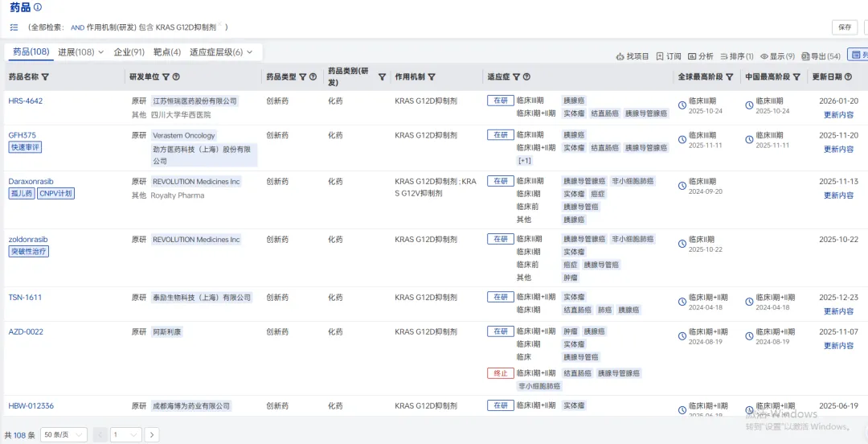Export results with 导出 icon
The image size is (868, 444).
coord(805,56)
